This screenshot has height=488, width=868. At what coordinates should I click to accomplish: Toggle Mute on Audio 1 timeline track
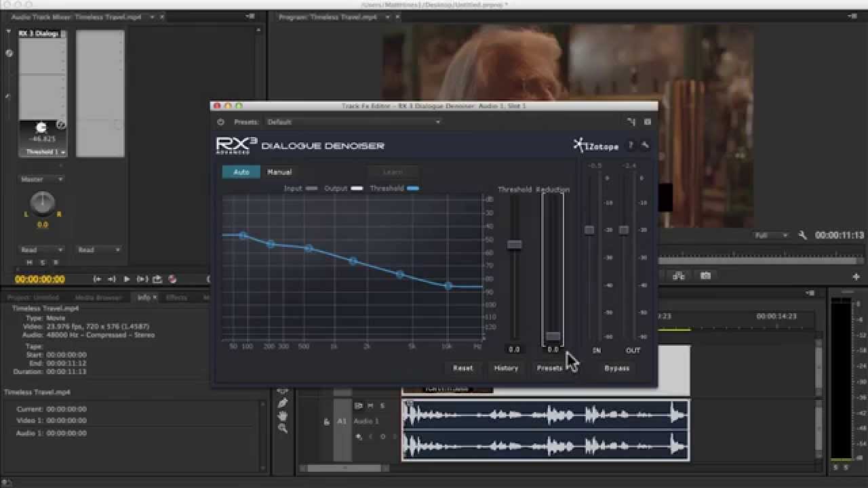[x=370, y=405]
